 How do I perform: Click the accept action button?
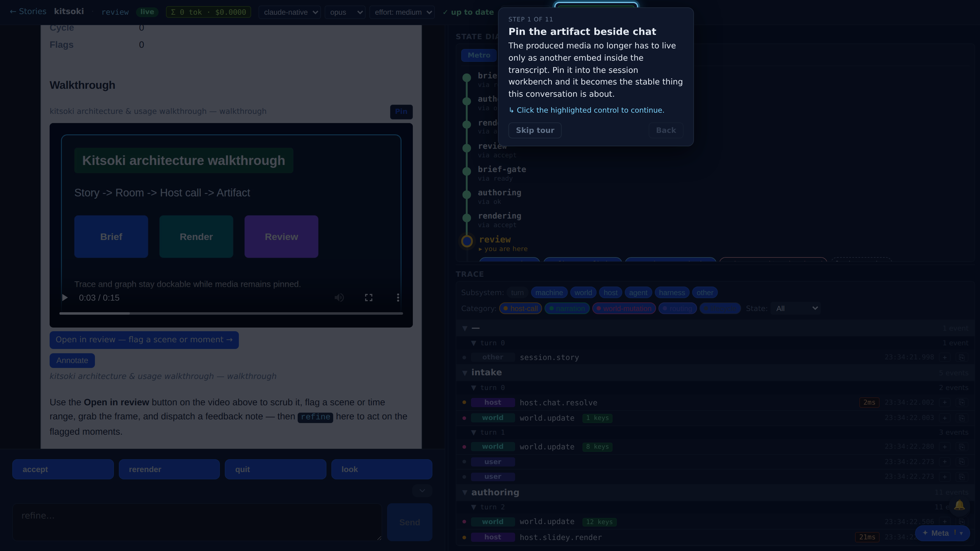[x=63, y=469]
